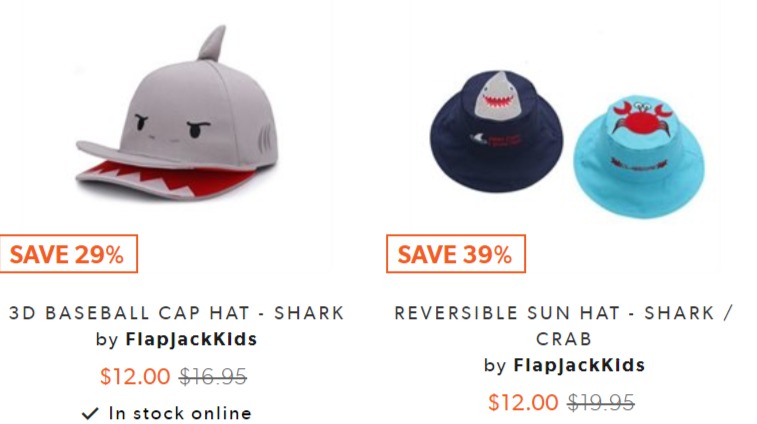The height and width of the screenshot is (424, 757).
Task: Open 3D Baseball Cap Hat - Shark title
Action: point(177,313)
